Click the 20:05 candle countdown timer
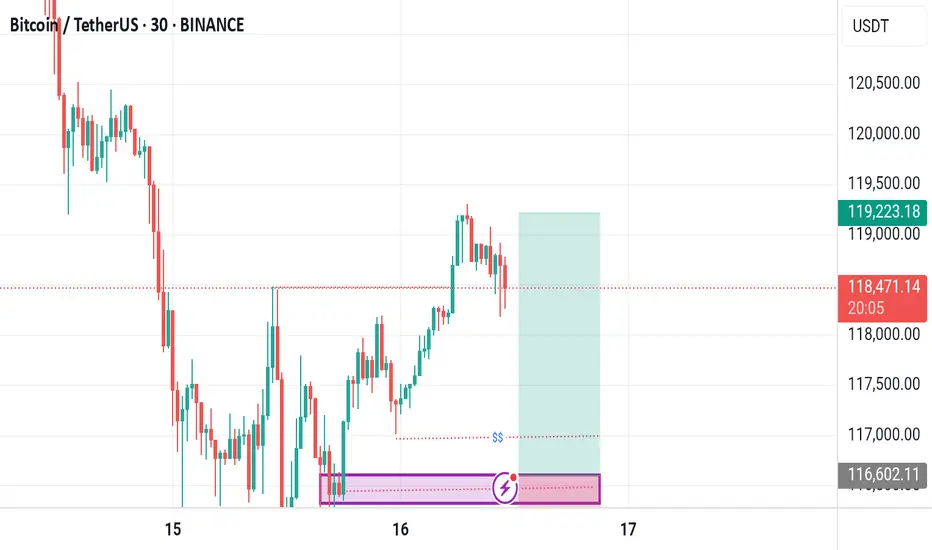The image size is (932, 550). (866, 308)
